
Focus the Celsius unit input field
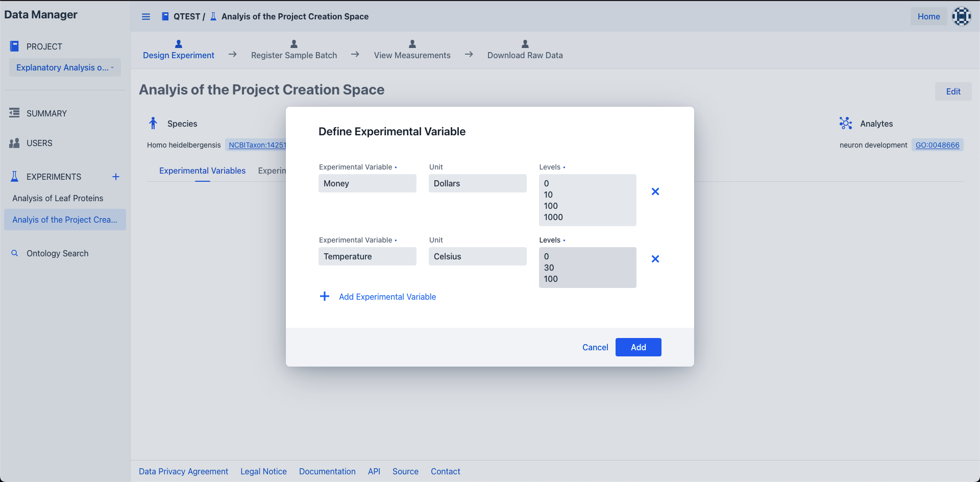477,256
